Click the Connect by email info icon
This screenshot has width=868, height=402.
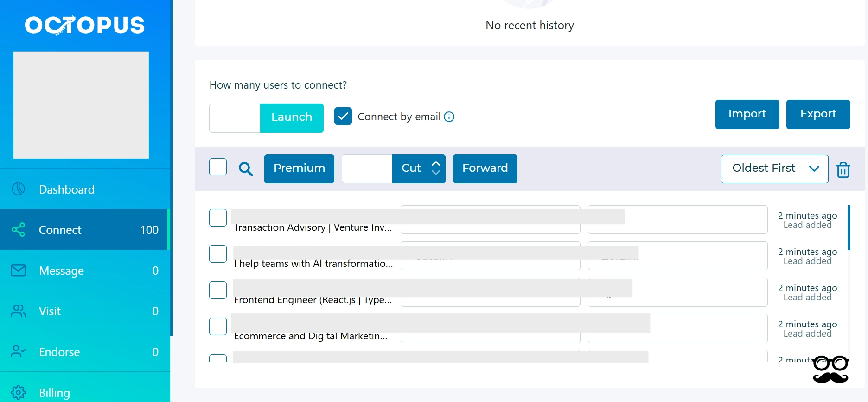(x=449, y=117)
